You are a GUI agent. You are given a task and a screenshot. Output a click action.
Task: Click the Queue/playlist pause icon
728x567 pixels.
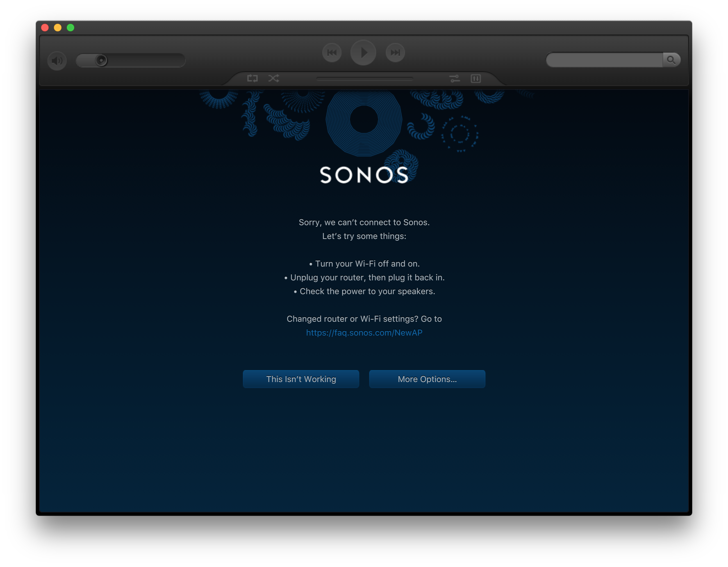[x=476, y=78]
